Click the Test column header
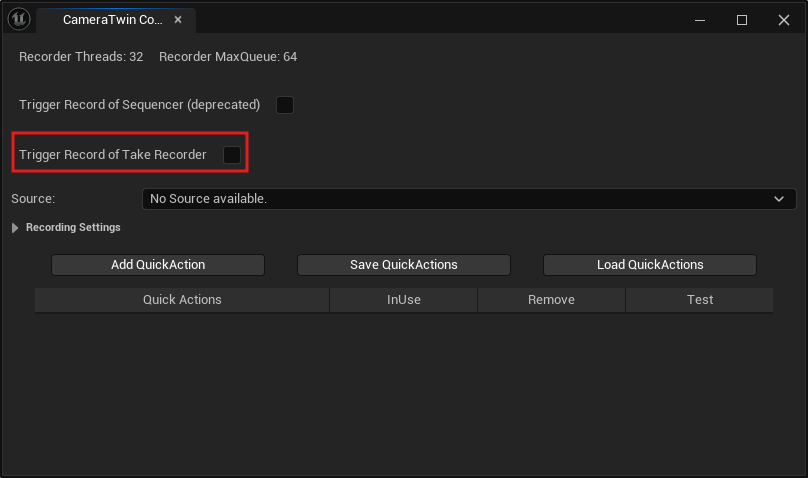Image resolution: width=808 pixels, height=478 pixels. click(x=699, y=300)
